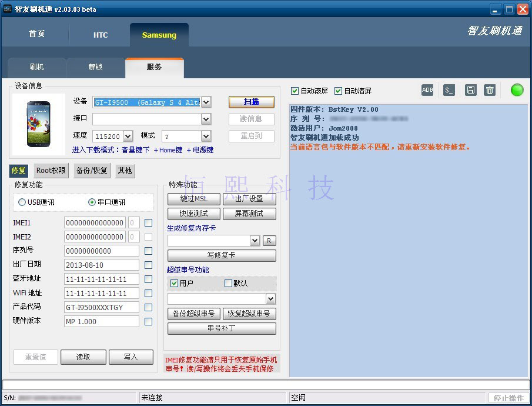Open the 设备 device dropdown
The height and width of the screenshot is (406, 532).
coord(206,102)
